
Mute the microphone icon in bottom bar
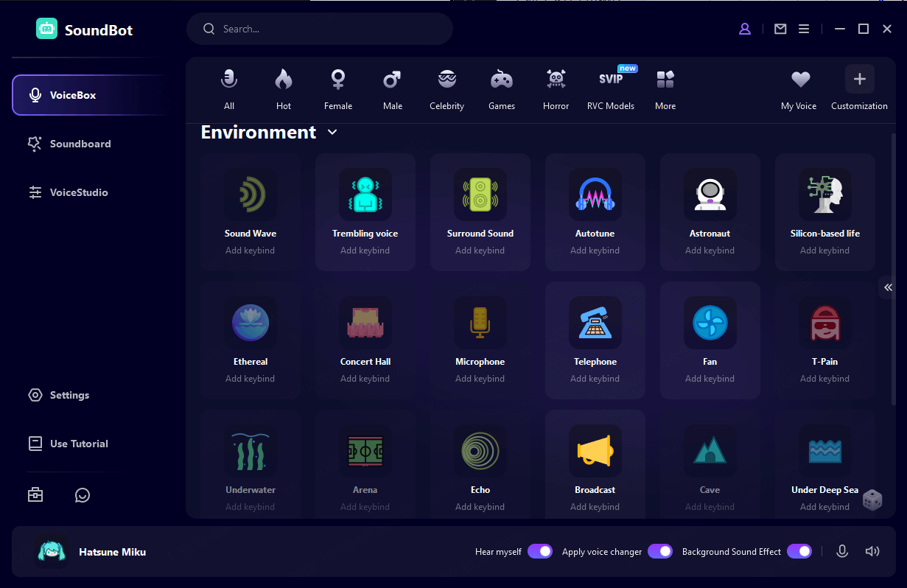842,551
